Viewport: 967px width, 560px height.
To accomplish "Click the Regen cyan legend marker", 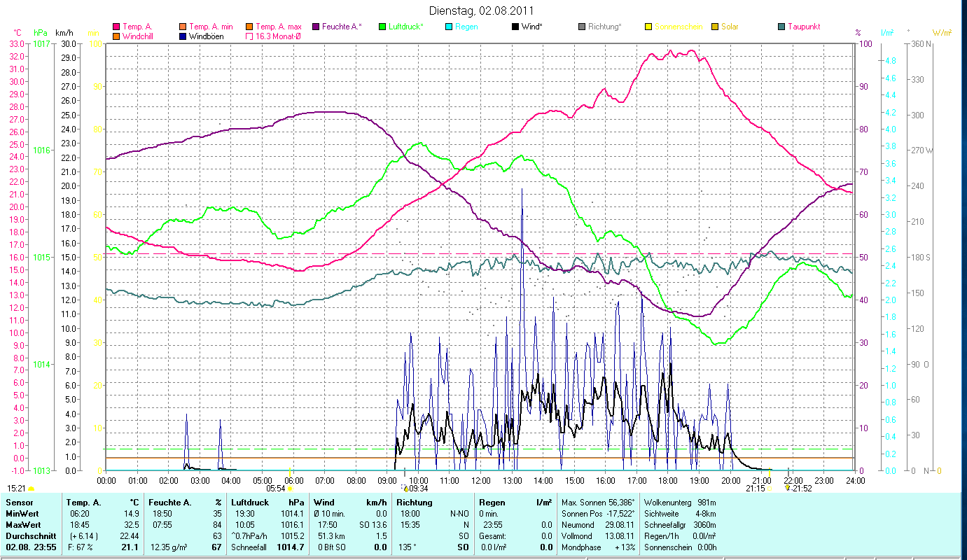I will pyautogui.click(x=448, y=27).
